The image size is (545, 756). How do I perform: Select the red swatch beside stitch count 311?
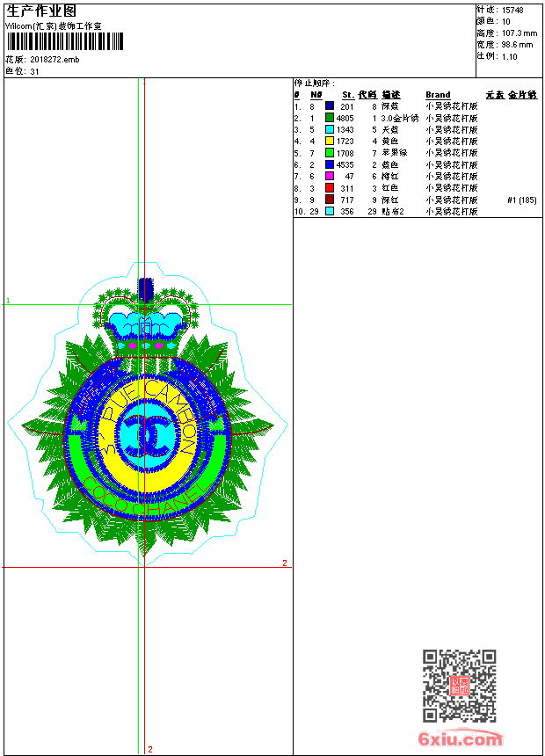[x=330, y=188]
